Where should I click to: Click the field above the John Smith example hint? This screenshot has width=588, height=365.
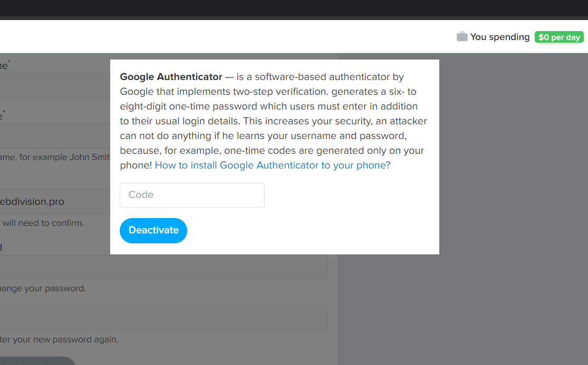53,136
